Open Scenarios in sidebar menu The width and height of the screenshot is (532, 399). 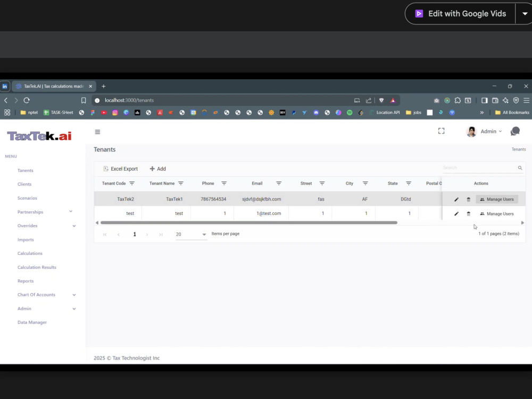(x=27, y=198)
